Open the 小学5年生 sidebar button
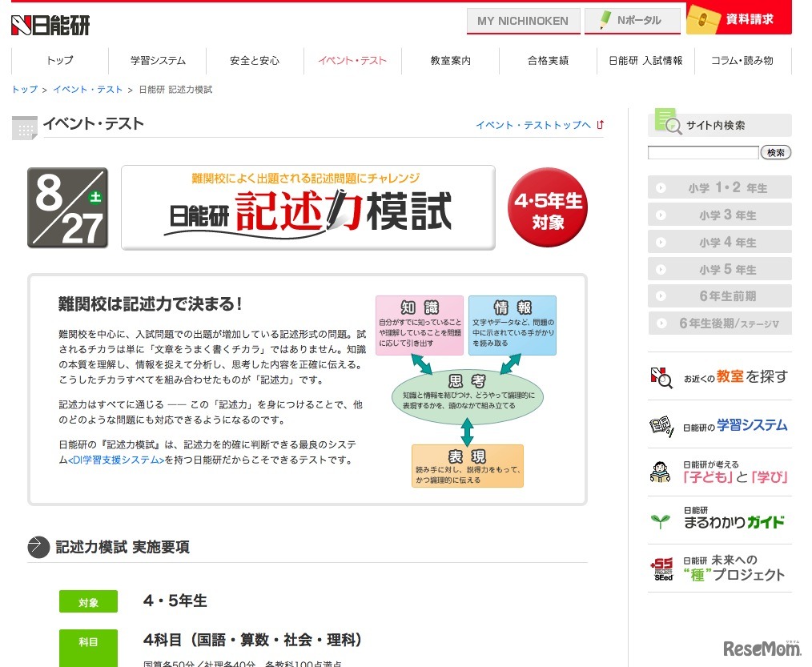Viewport: 812px width, 667px height. coord(720,269)
